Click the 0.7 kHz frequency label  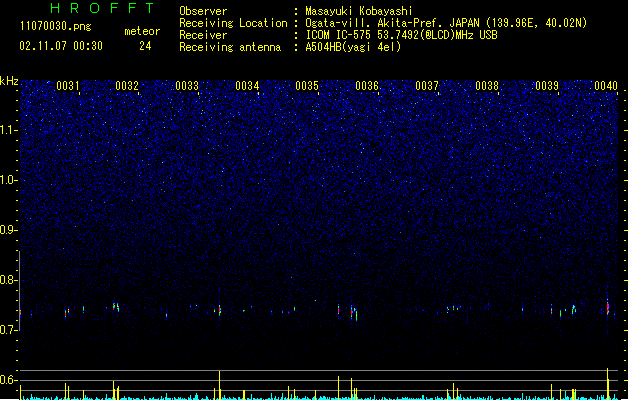9,330
